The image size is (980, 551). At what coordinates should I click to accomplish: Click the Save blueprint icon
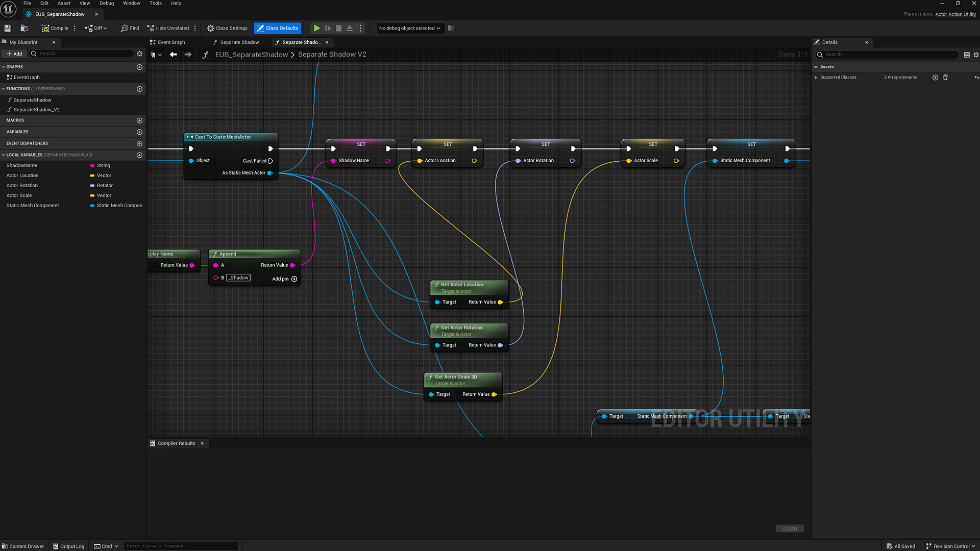tap(8, 28)
